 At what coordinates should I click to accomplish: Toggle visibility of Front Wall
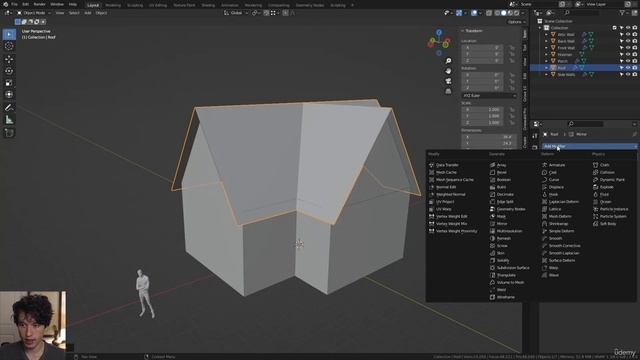628,48
